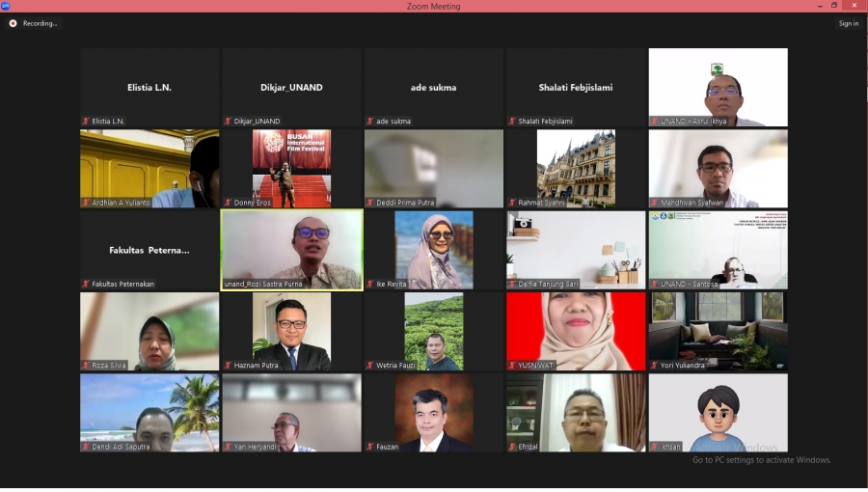Viewport: 868px width, 492px height.
Task: Restore down the Zoom Meeting window
Action: [x=834, y=6]
